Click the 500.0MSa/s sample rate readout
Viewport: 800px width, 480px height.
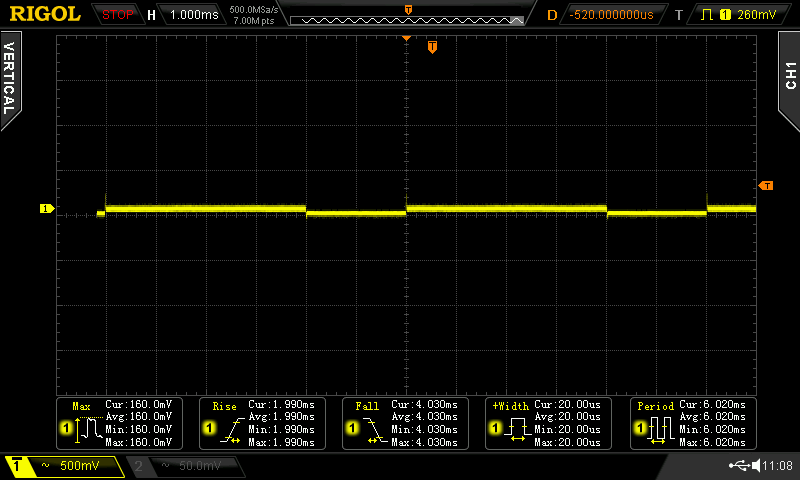click(255, 9)
